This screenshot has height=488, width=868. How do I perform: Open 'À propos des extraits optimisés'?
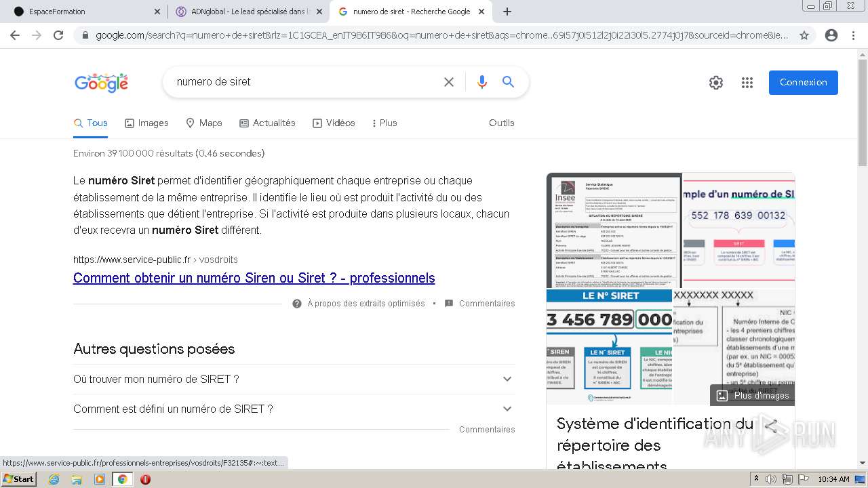pos(359,304)
